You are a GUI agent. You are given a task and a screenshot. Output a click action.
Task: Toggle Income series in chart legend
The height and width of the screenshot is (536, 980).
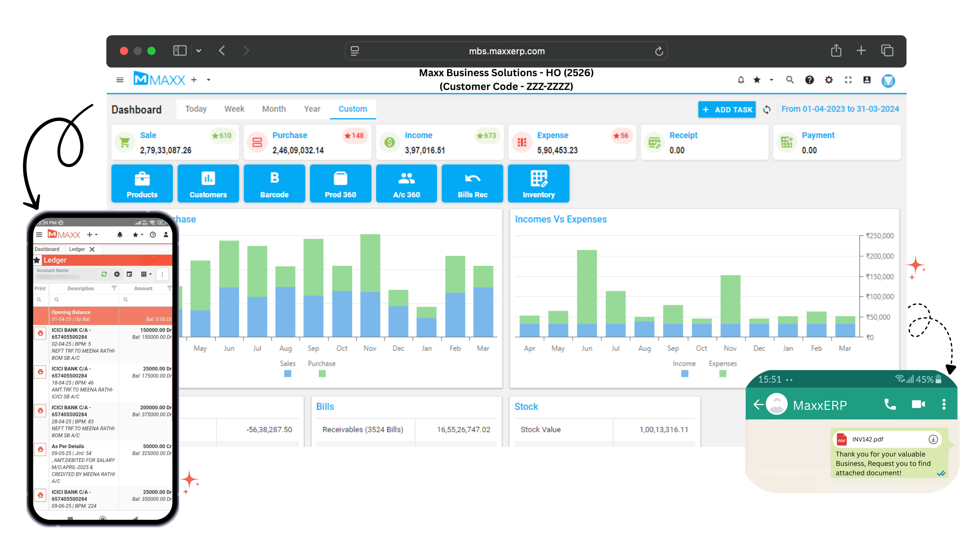684,373
